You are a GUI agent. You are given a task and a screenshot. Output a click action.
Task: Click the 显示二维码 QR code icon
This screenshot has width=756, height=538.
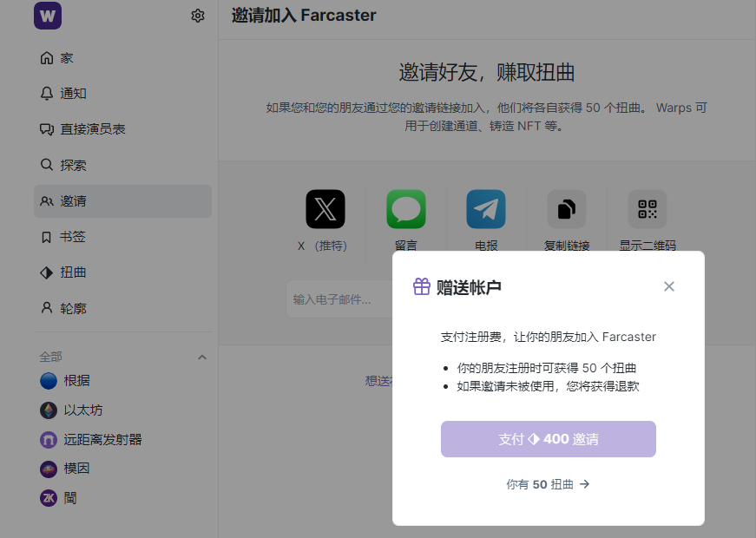(x=647, y=209)
